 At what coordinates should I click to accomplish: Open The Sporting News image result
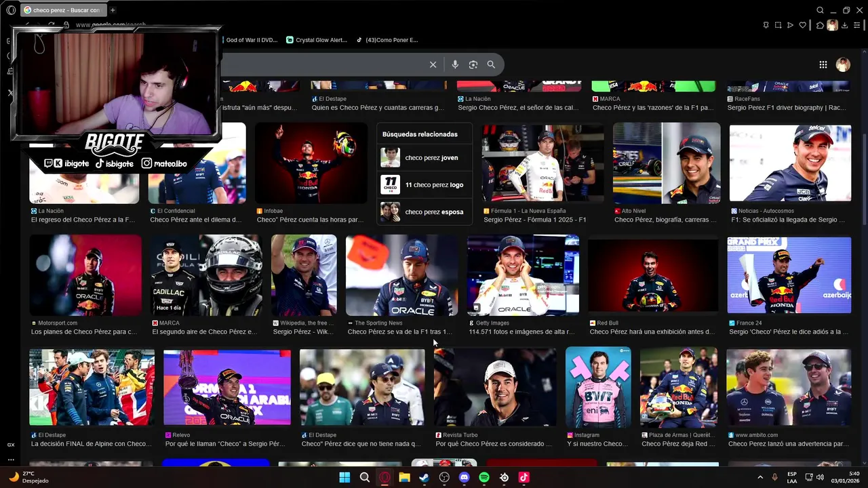coord(401,275)
